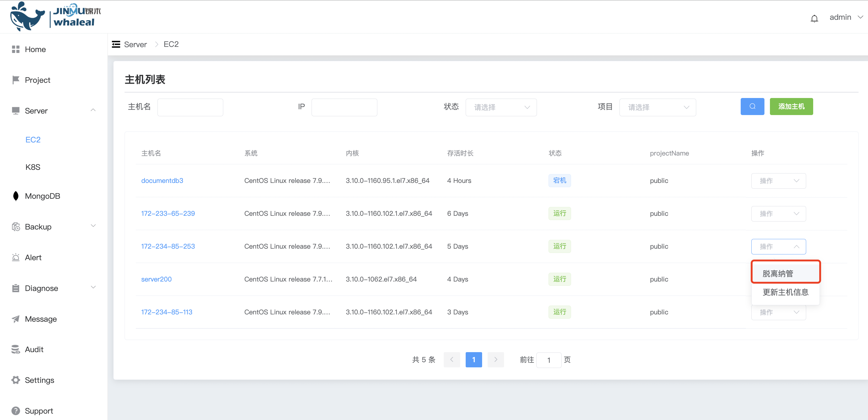Focus the 主机名 input field
The height and width of the screenshot is (420, 868).
point(190,107)
